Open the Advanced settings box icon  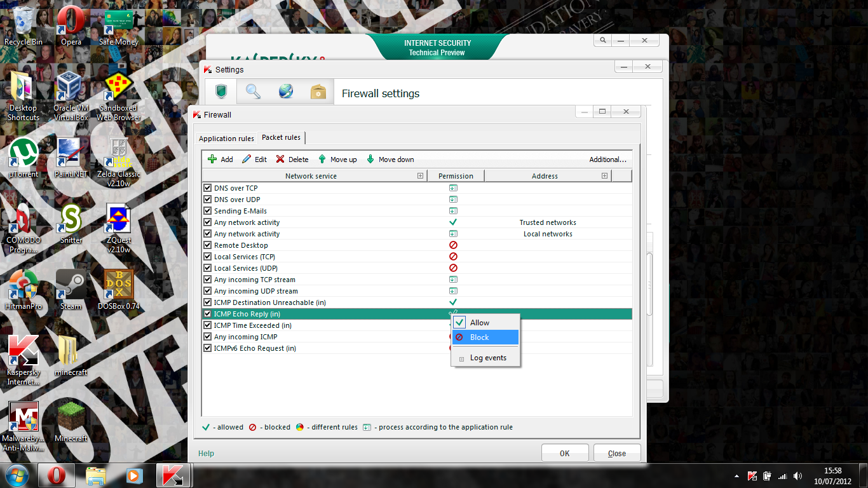tap(318, 92)
